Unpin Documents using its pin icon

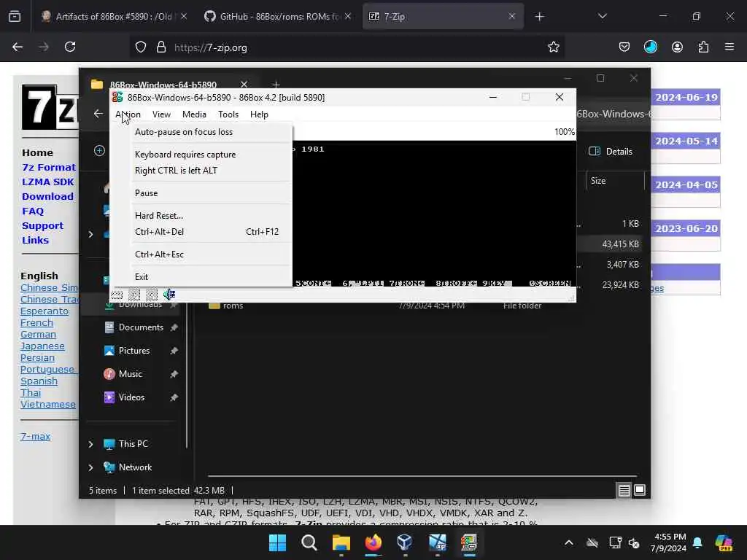coord(174,327)
